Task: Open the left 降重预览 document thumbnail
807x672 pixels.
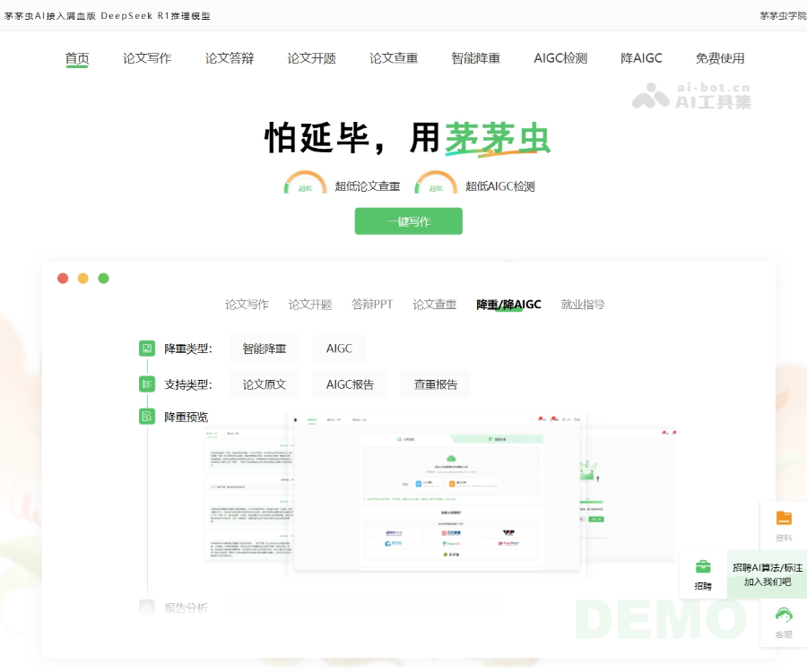Action: click(248, 495)
